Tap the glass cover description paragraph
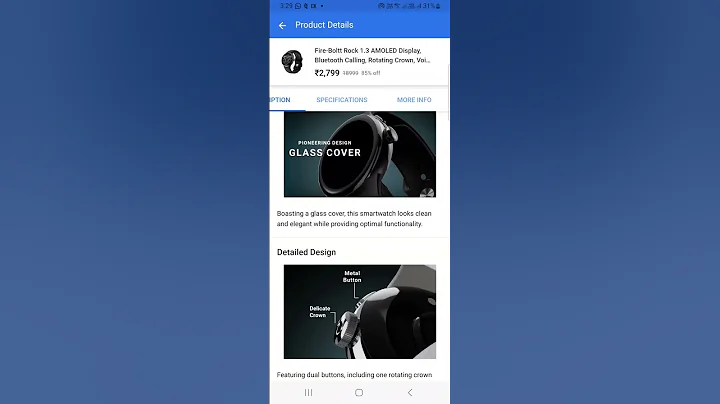 click(354, 219)
